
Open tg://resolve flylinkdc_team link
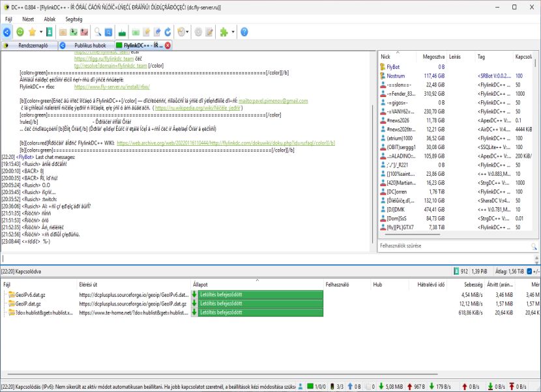click(110, 66)
